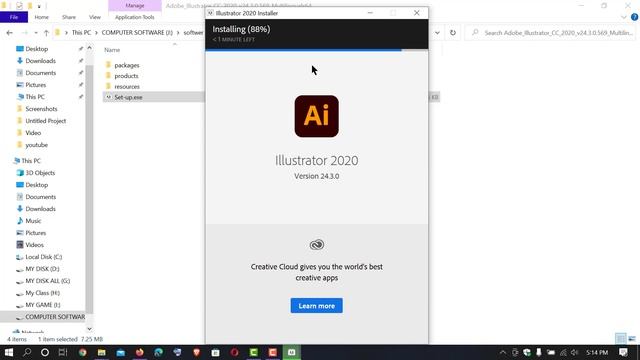
Task: Open Local Disk (C:) drive
Action: click(x=43, y=257)
